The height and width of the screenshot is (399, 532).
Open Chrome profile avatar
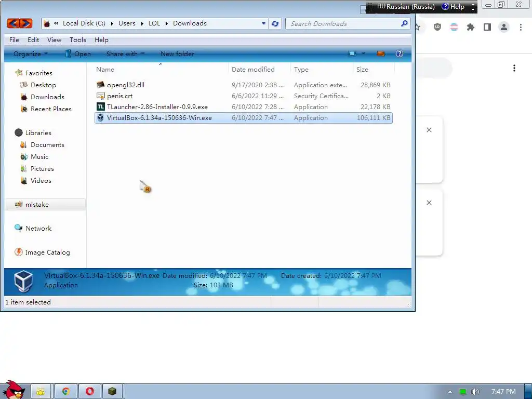pos(504,27)
